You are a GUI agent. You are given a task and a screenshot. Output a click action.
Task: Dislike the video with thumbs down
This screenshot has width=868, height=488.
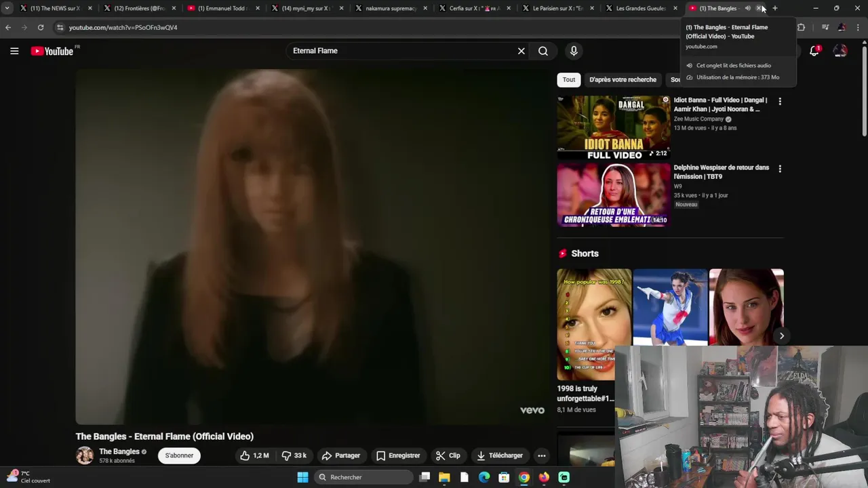[294, 455]
